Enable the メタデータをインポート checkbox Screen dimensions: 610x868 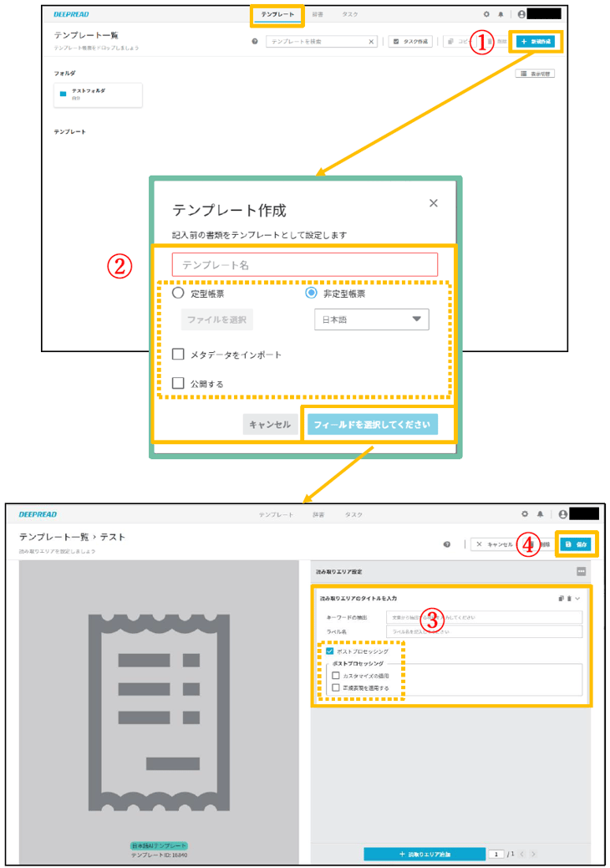(178, 355)
